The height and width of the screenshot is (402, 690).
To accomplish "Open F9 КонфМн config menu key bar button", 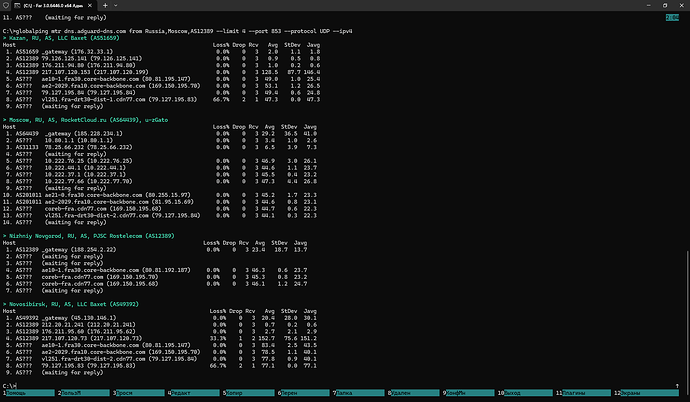I will tap(469, 393).
